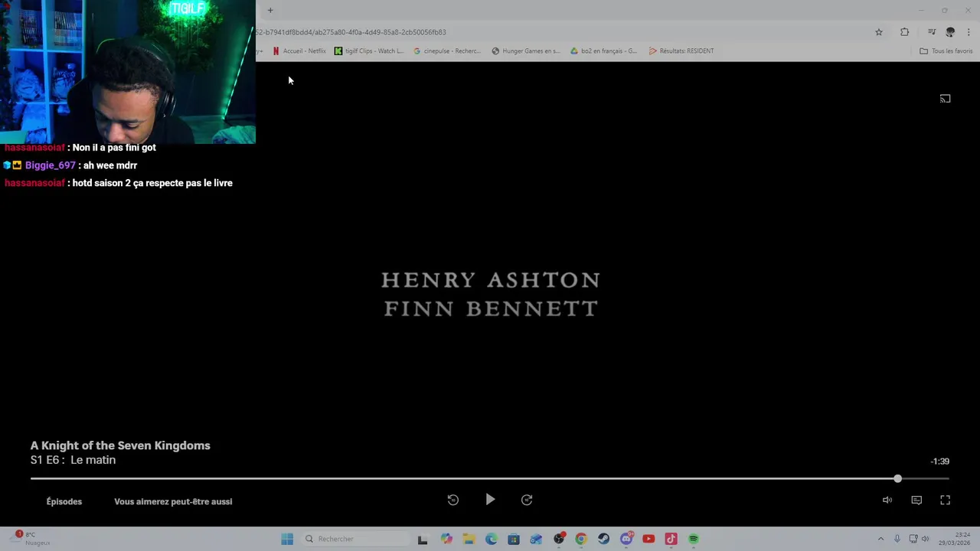Skip forward 10 seconds icon

point(527,500)
